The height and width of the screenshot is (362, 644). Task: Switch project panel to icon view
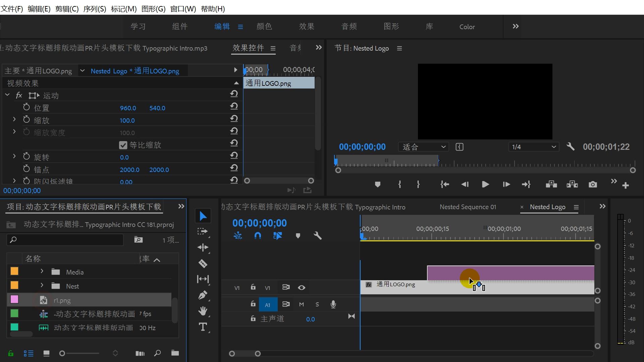[x=46, y=353]
